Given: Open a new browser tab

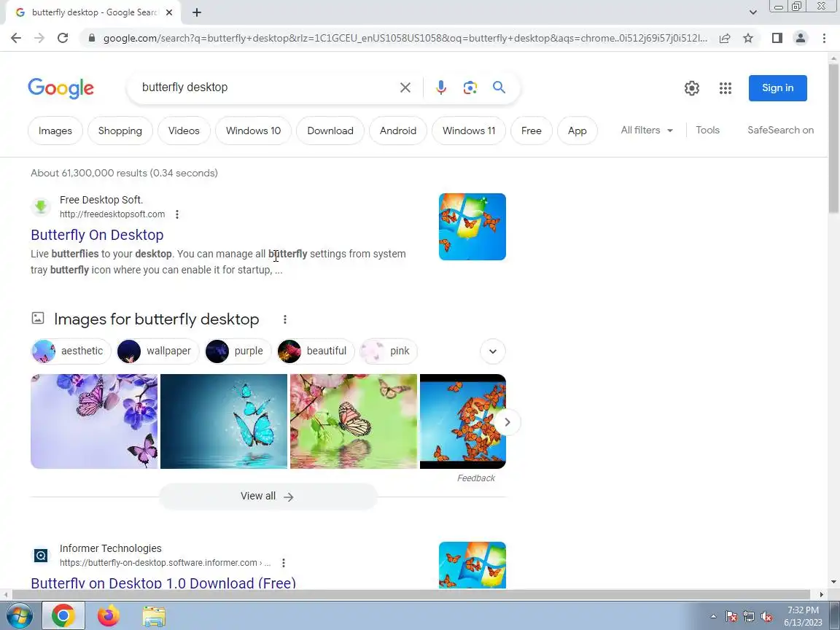Looking at the screenshot, I should point(197,12).
